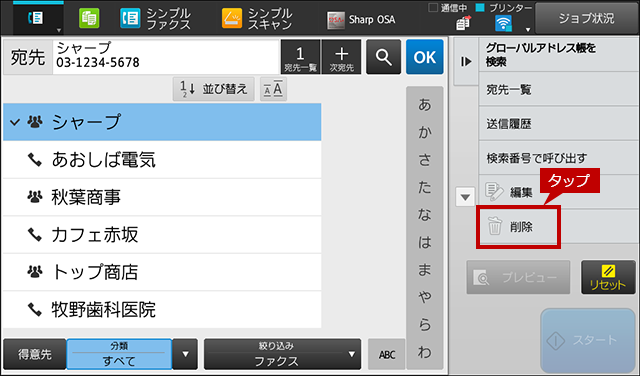The image size is (640, 376).
Task: Open the Simple Fax mode icon
Action: click(130, 19)
